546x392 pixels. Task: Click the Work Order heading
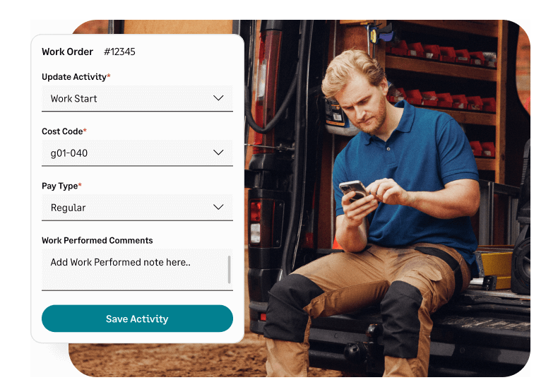[67, 52]
